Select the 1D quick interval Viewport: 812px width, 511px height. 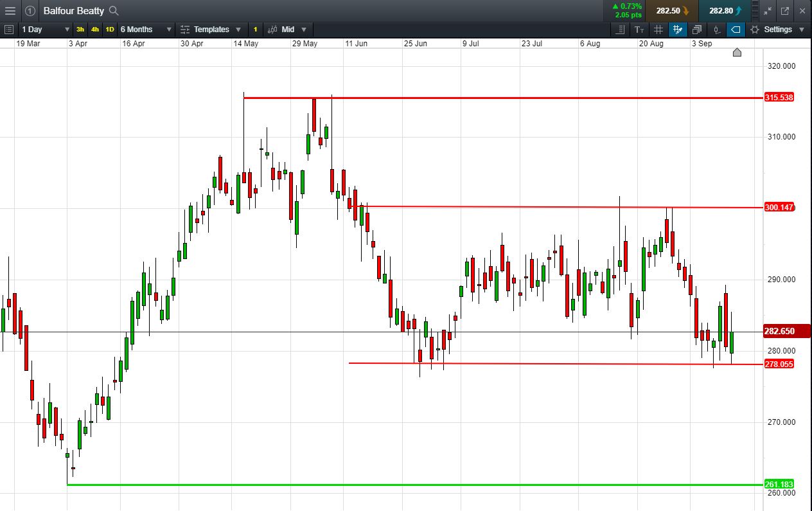pyautogui.click(x=110, y=30)
